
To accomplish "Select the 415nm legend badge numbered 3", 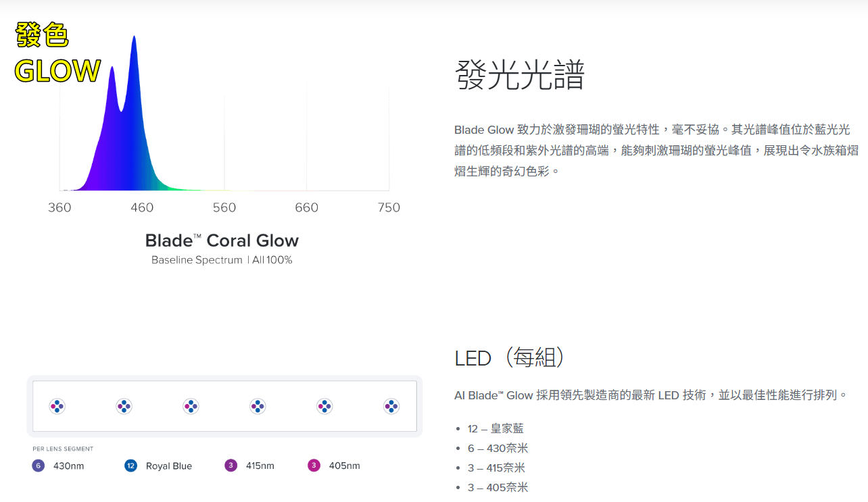I will pos(231,466).
